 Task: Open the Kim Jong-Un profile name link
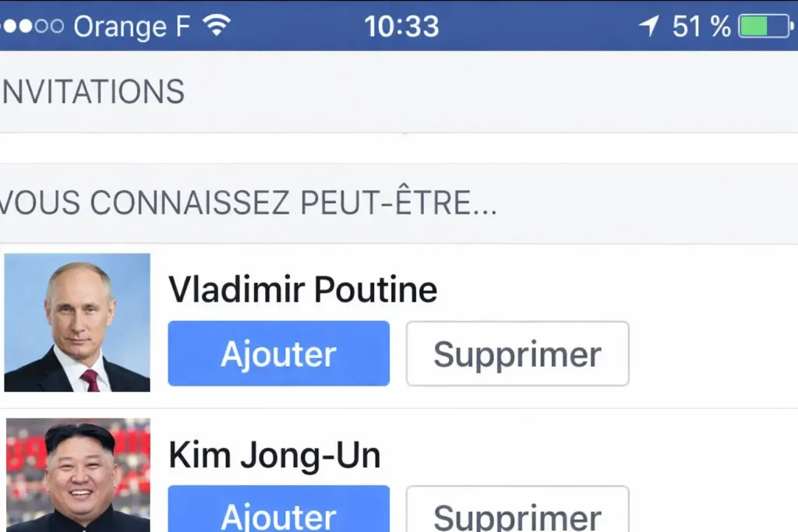tap(274, 456)
